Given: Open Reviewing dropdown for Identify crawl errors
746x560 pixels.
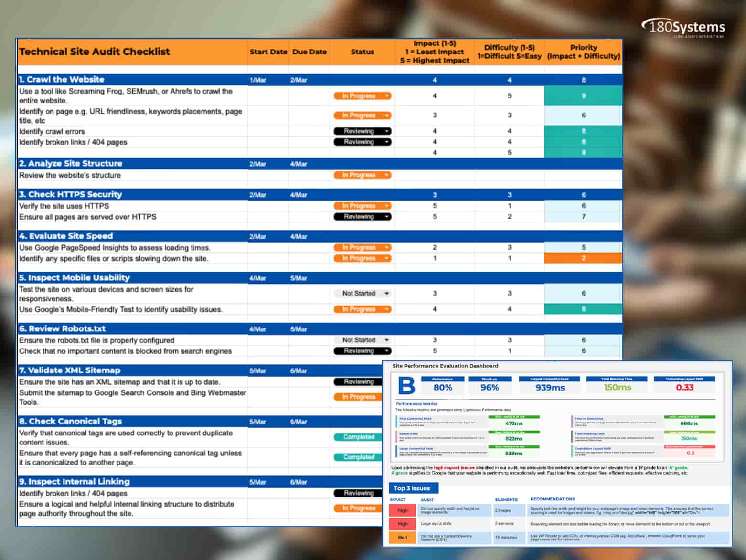Looking at the screenshot, I should tap(362, 131).
